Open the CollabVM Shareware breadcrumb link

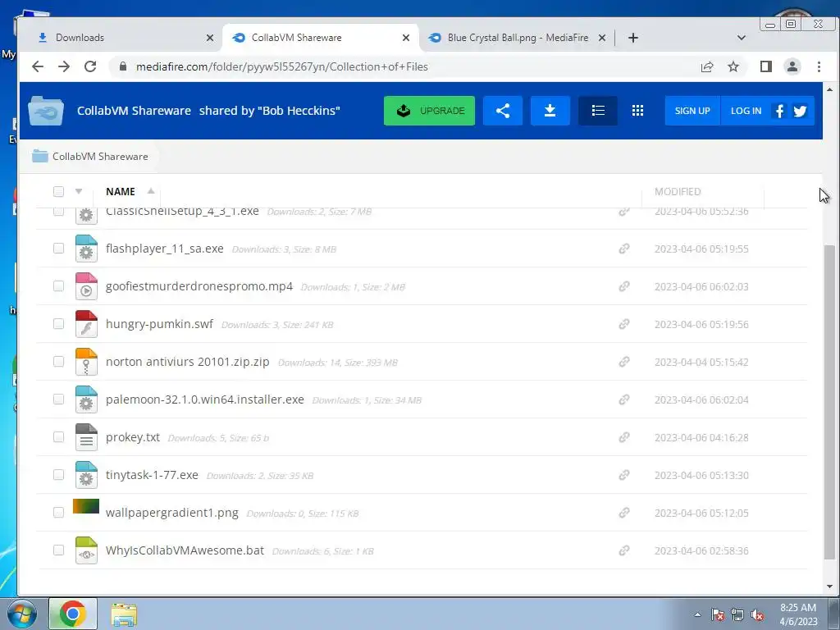tap(100, 157)
